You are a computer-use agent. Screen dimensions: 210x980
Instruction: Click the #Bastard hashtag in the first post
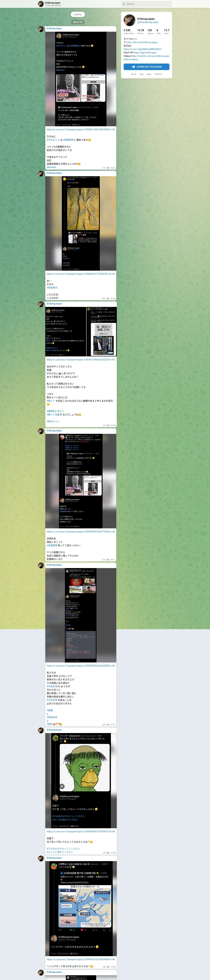click(x=52, y=167)
